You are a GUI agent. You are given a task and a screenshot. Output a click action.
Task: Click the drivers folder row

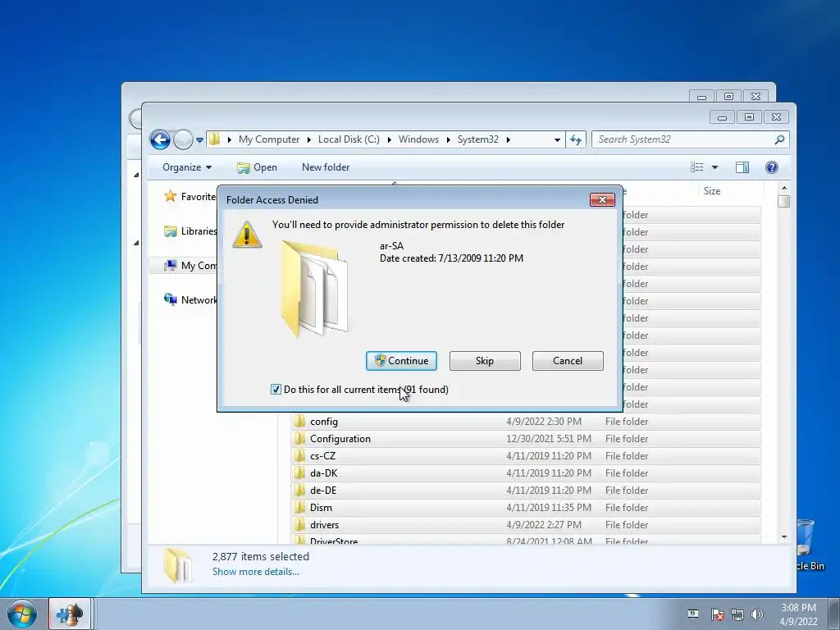526,524
